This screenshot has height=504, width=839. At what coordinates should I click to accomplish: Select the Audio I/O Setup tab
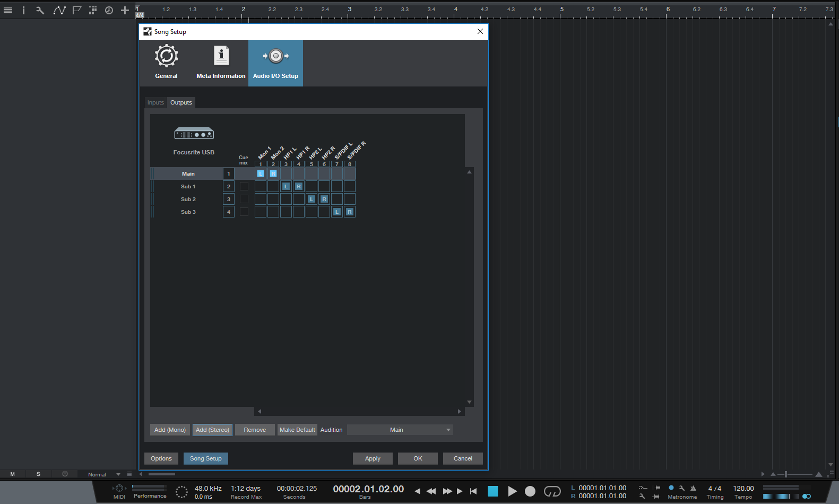[275, 63]
